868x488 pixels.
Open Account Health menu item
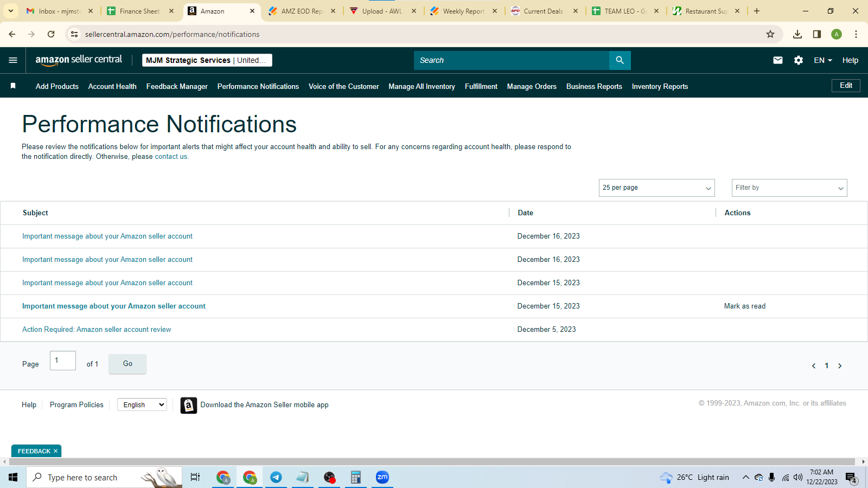pos(112,86)
